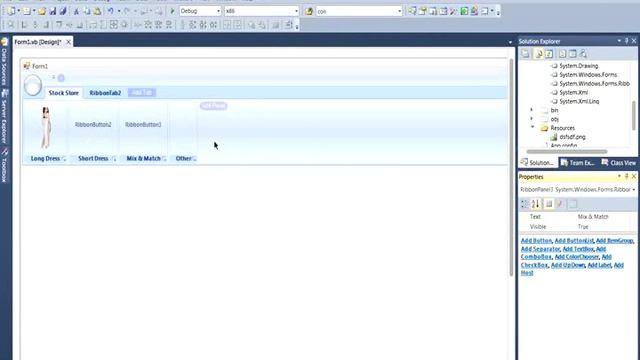The image size is (640, 360).
Task: Start debugging with the green play icon
Action: [172, 11]
